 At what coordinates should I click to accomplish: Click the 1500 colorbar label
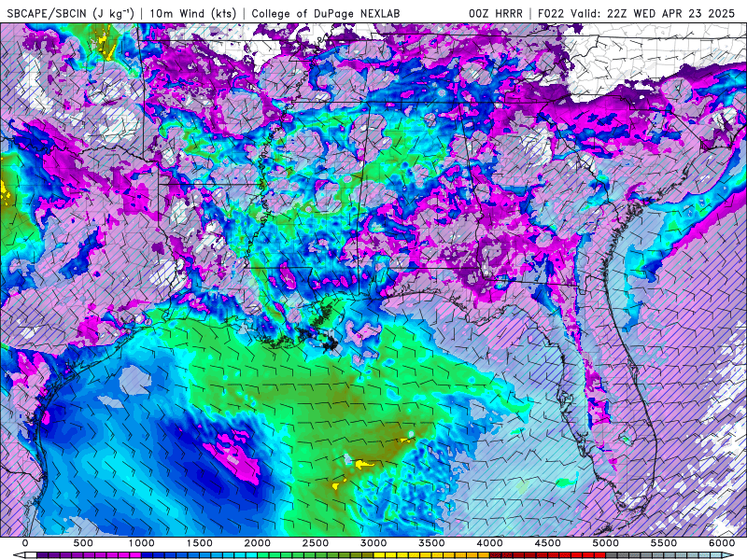pyautogui.click(x=199, y=543)
